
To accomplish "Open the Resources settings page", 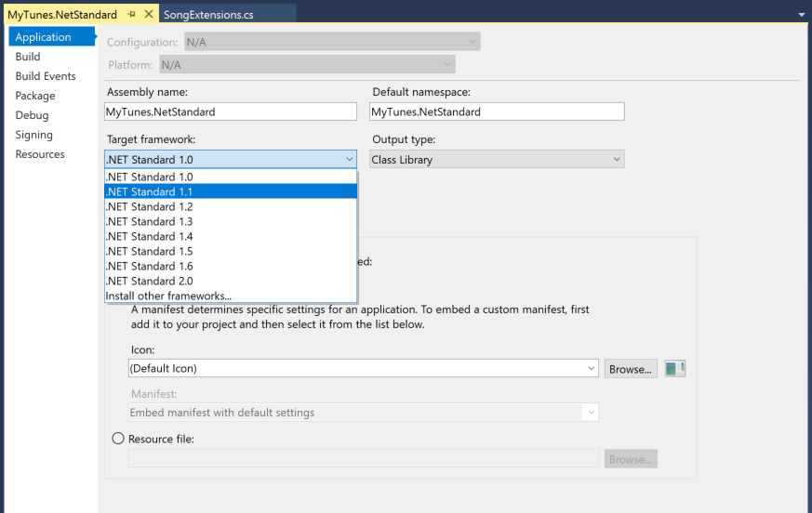I will (x=40, y=154).
